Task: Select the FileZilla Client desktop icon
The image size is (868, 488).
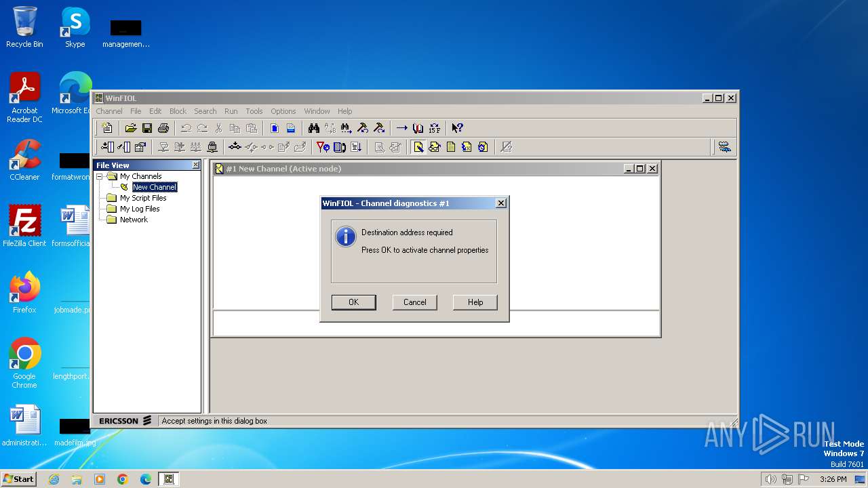Action: pyautogui.click(x=24, y=226)
